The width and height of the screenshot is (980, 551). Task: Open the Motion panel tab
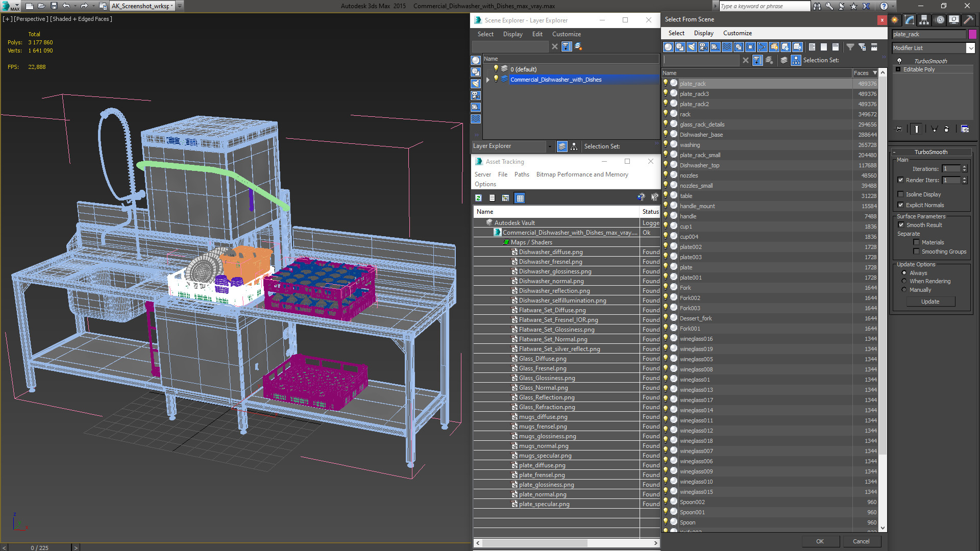(x=940, y=20)
